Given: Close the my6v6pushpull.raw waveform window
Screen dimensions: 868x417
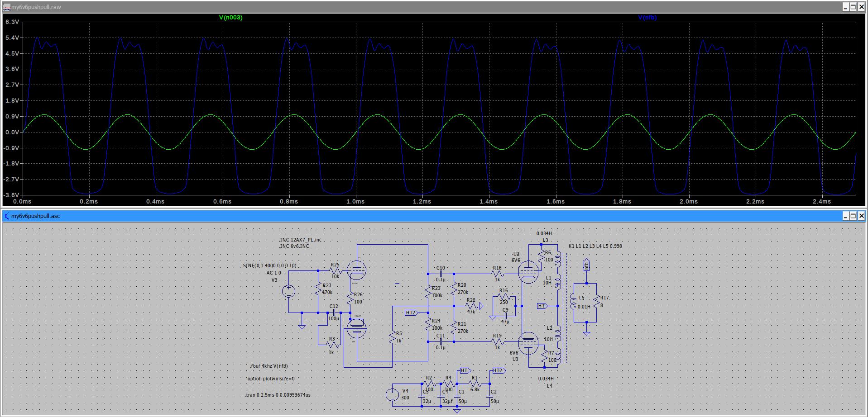Looking at the screenshot, I should 861,7.
